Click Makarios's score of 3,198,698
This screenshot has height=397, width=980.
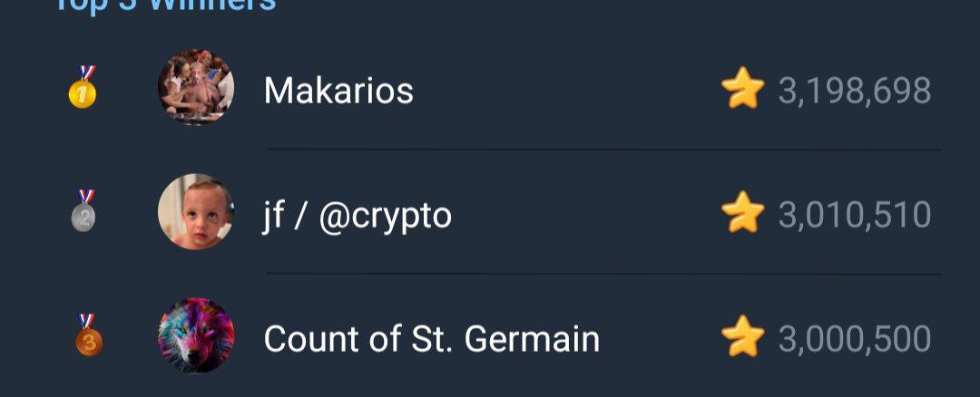[x=854, y=91]
